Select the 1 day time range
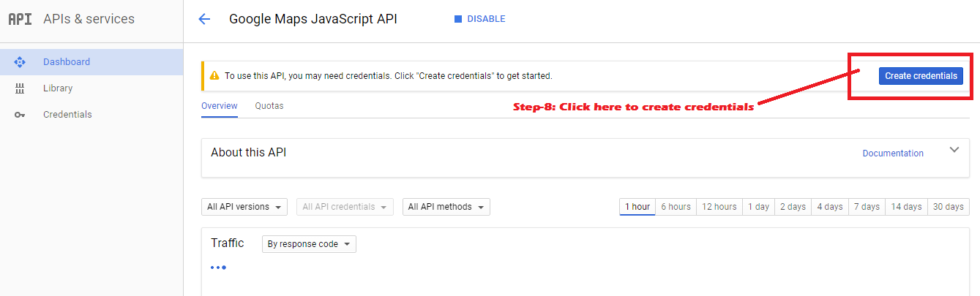Viewport: 980px width, 296px height. point(758,207)
